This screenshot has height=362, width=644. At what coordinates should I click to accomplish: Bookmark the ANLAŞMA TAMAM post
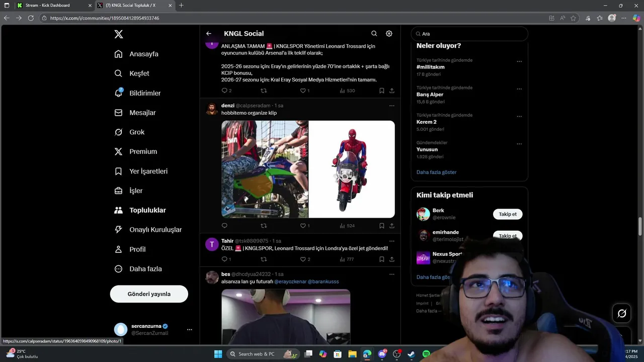pyautogui.click(x=382, y=91)
